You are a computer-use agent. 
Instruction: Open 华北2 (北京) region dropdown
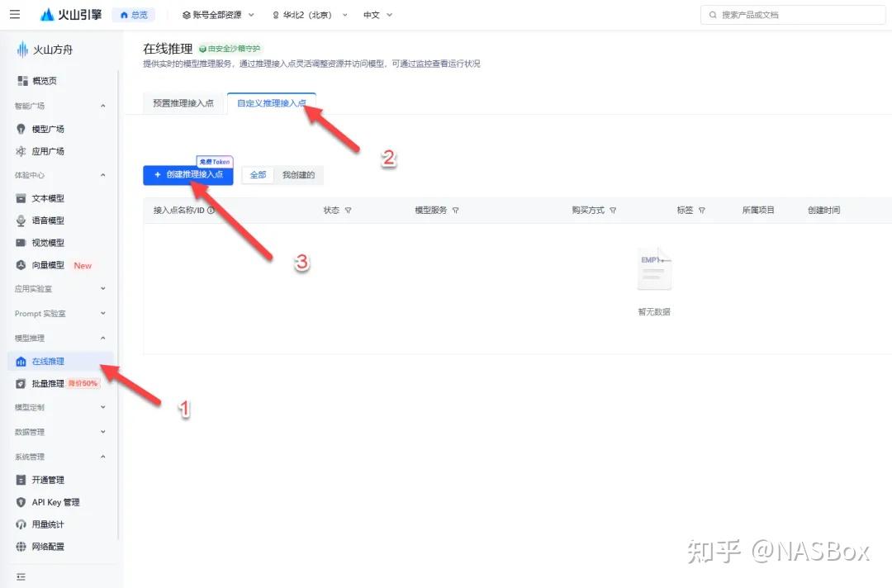310,15
